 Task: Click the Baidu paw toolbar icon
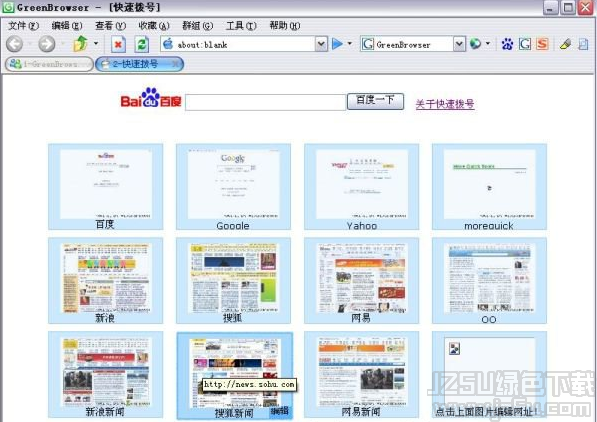[507, 44]
